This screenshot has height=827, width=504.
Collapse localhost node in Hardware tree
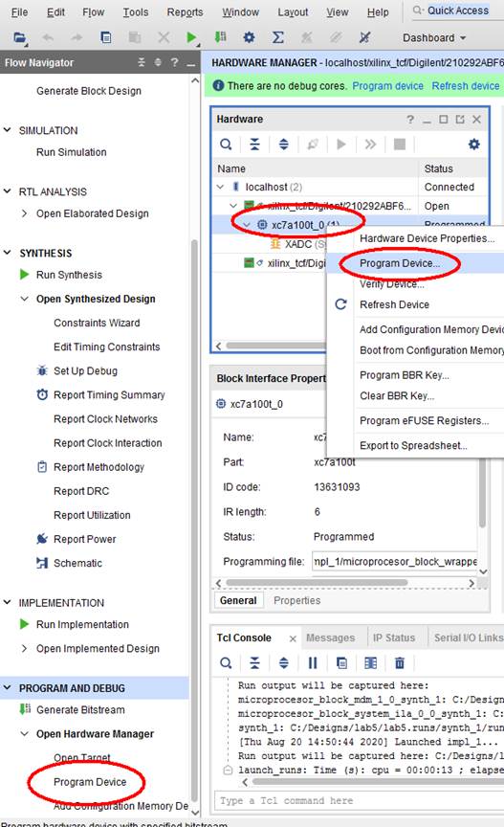tap(220, 187)
